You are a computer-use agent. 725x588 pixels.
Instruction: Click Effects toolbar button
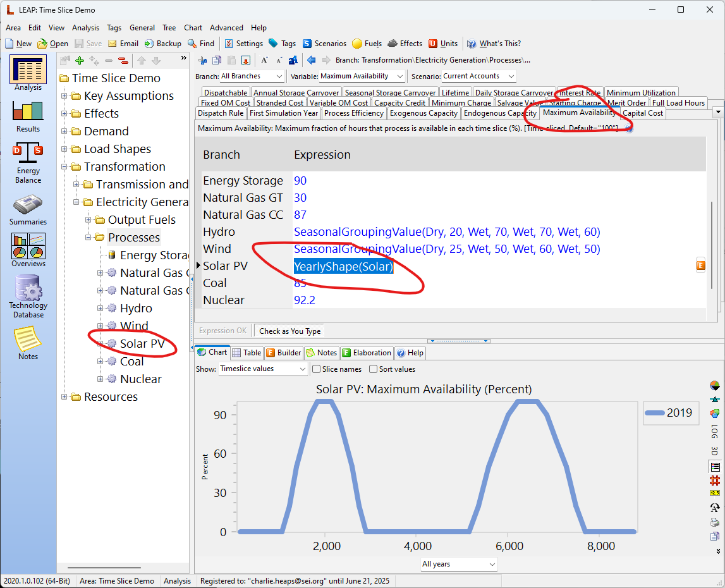[x=405, y=44]
